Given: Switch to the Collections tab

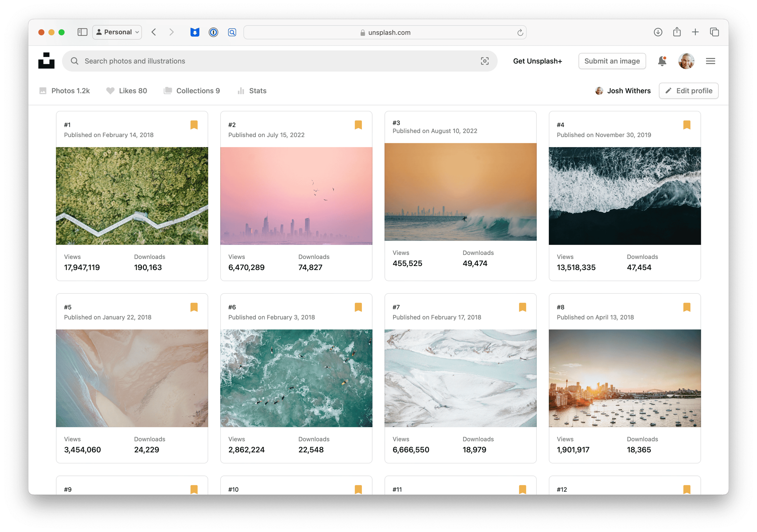Looking at the screenshot, I should click(192, 91).
